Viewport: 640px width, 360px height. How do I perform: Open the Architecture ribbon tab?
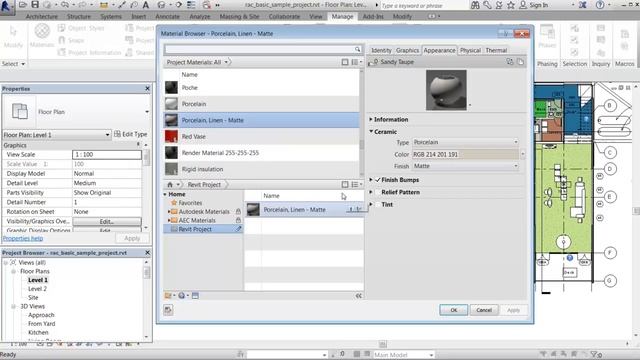(42, 16)
